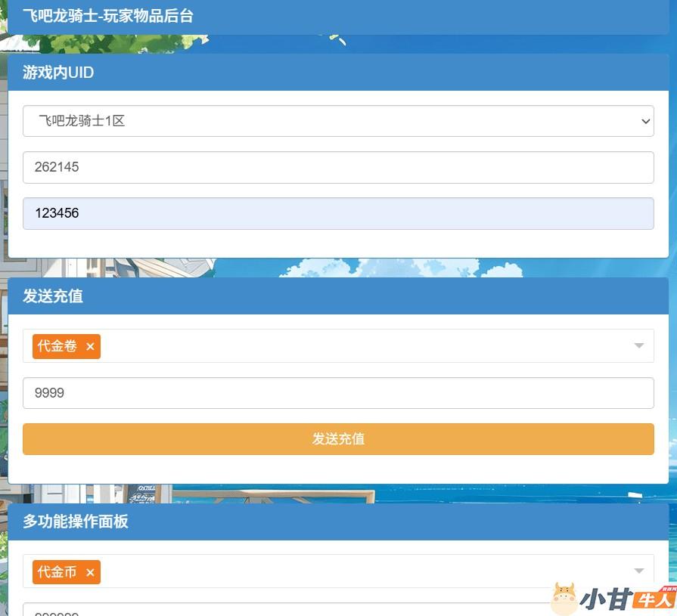The image size is (677, 616).
Task: Click the amount field with 9999
Action: point(338,393)
